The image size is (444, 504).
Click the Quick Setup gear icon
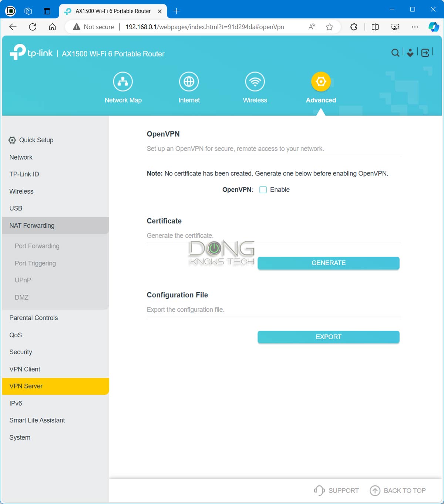coord(12,140)
